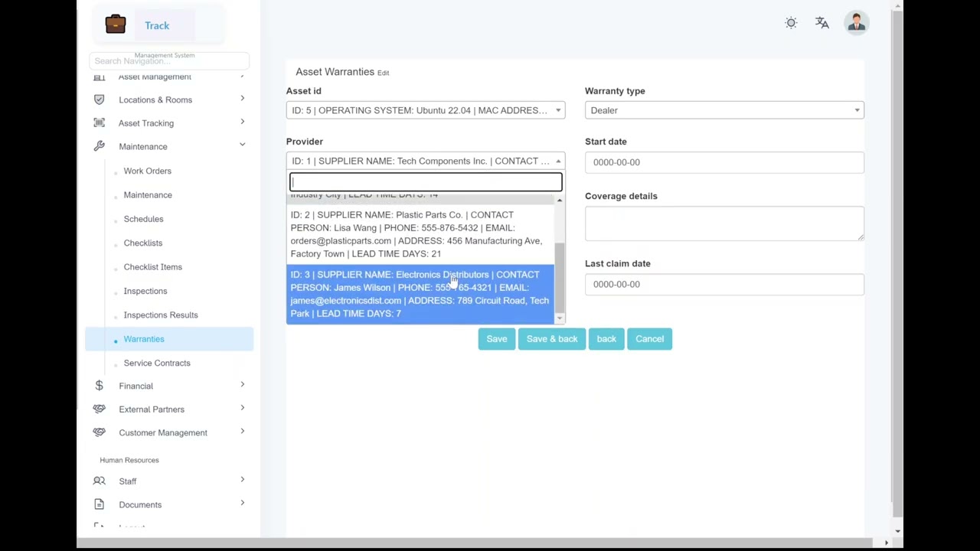Click the Track title text
Viewport: 980px width, 551px height.
click(157, 25)
